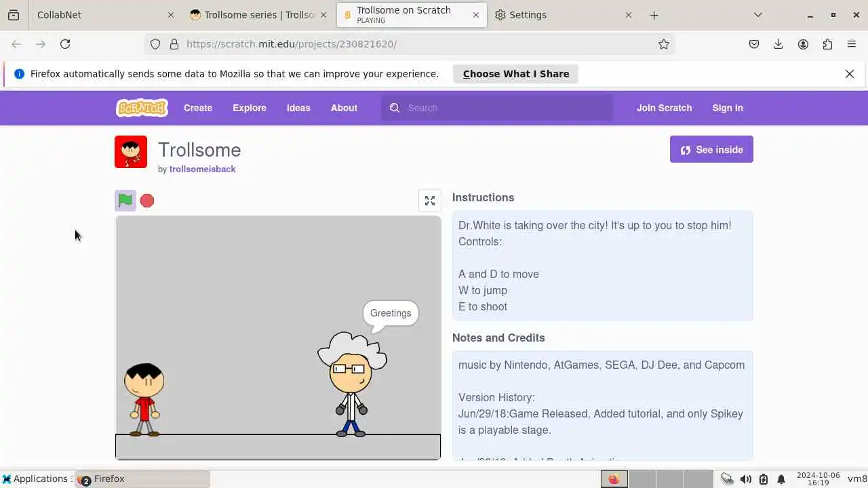Close the CollabNet tab
The width and height of the screenshot is (868, 488).
[170, 15]
